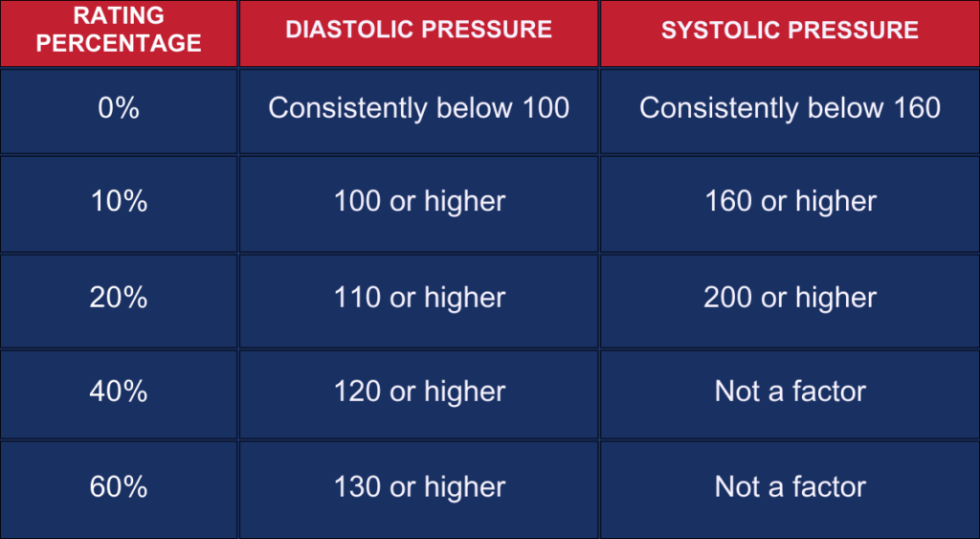Click 'Not a factor' in 60% row

click(x=790, y=487)
